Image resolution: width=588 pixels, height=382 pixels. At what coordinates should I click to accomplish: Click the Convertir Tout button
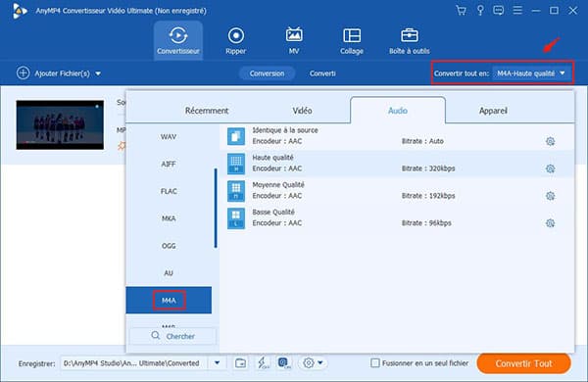click(523, 363)
